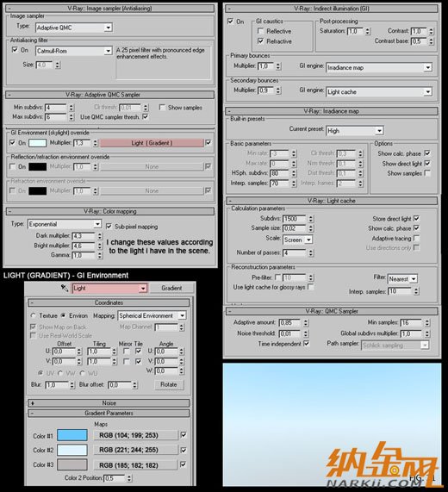Open the Mapping Spherical Environment dropdown
448x492 pixels.
click(152, 315)
